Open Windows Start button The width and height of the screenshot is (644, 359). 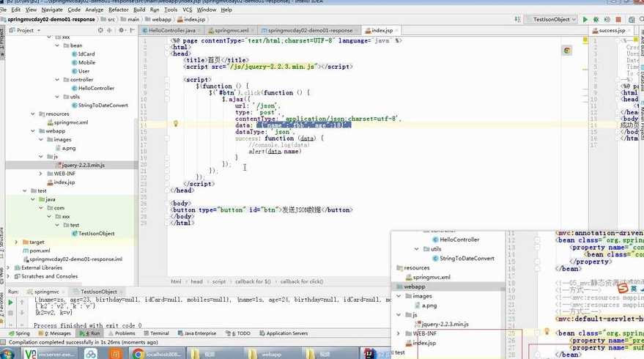(7, 353)
